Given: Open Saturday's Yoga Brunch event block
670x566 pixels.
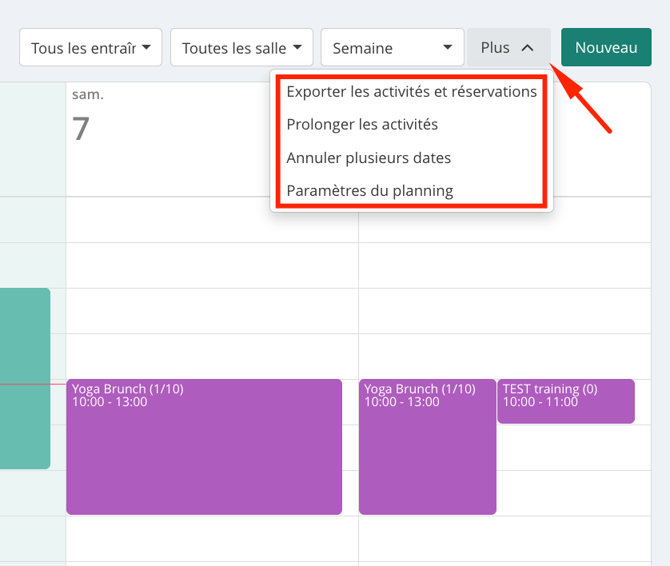Looking at the screenshot, I should click(204, 446).
